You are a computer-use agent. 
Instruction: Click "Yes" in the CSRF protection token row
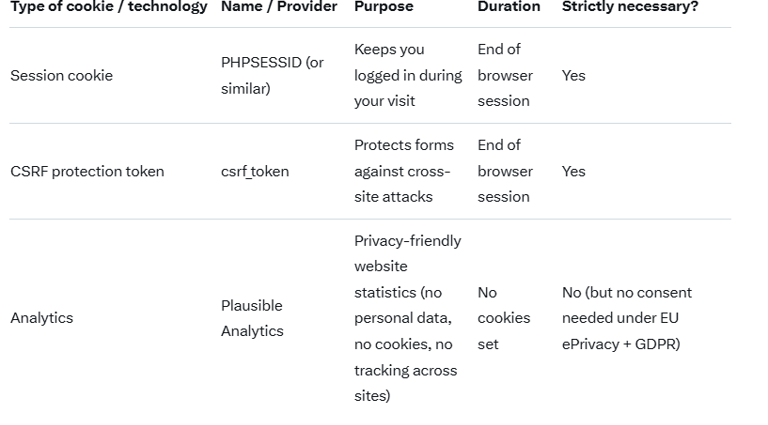[573, 171]
